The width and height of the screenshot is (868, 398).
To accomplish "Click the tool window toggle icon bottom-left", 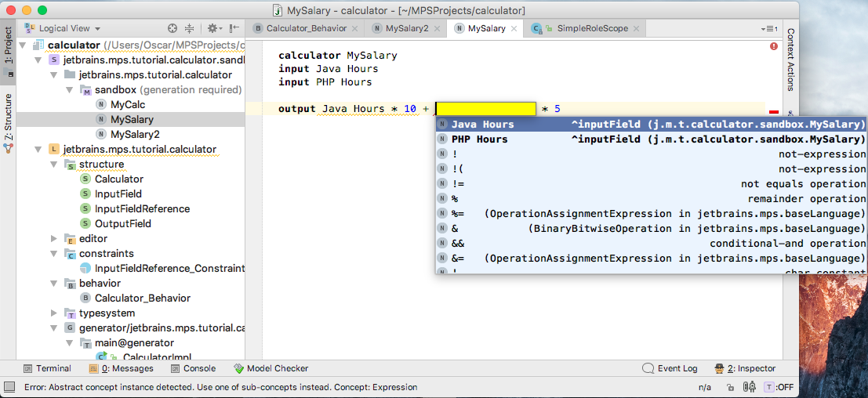I will tap(9, 387).
